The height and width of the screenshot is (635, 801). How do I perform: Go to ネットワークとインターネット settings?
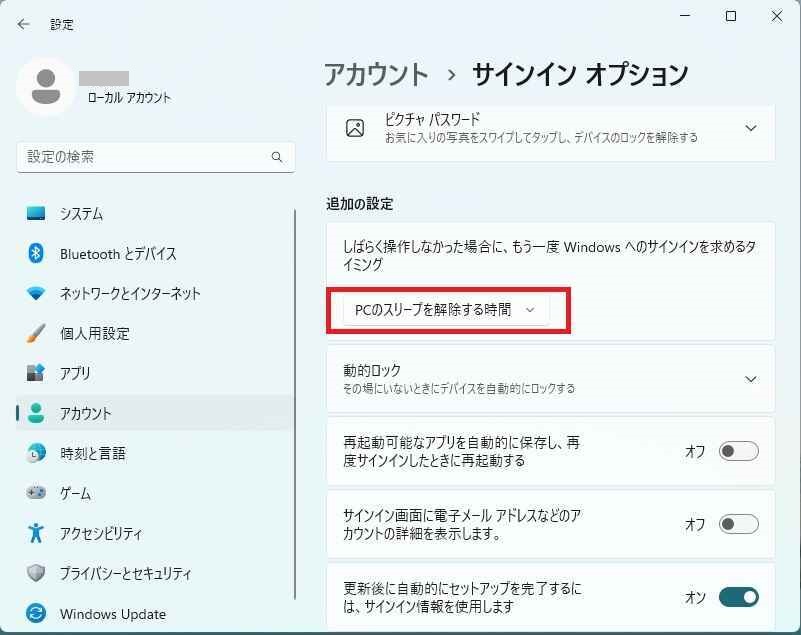point(155,293)
